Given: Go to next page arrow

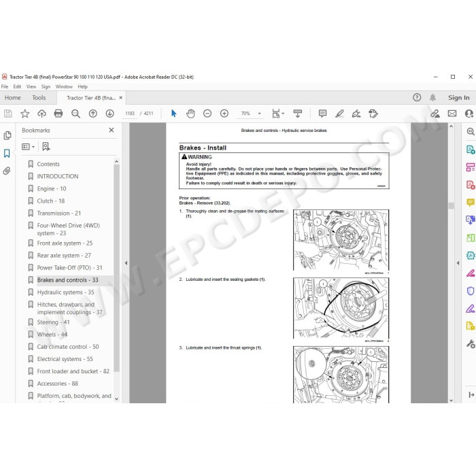Looking at the screenshot, I should point(110,114).
